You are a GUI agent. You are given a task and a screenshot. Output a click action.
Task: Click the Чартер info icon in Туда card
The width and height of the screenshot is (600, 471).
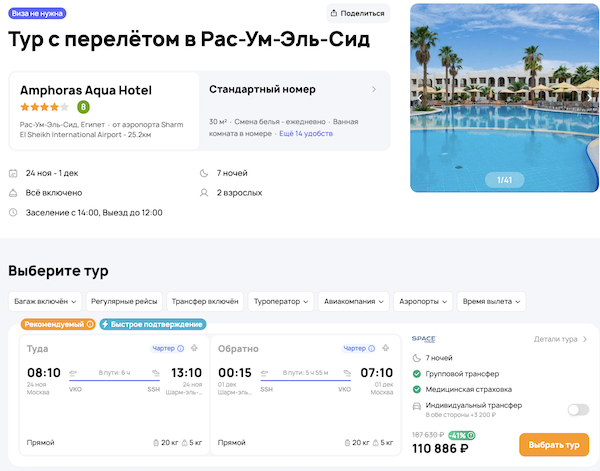coord(180,348)
